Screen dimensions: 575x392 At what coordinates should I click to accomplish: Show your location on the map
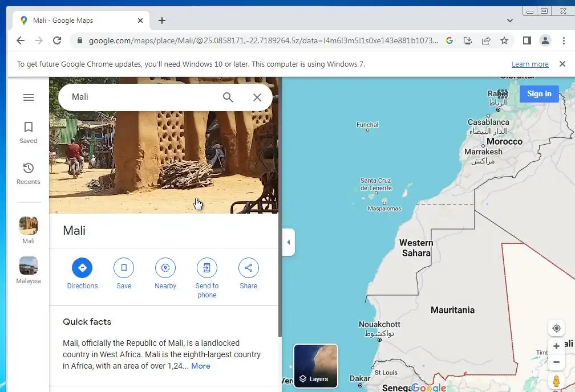556,328
